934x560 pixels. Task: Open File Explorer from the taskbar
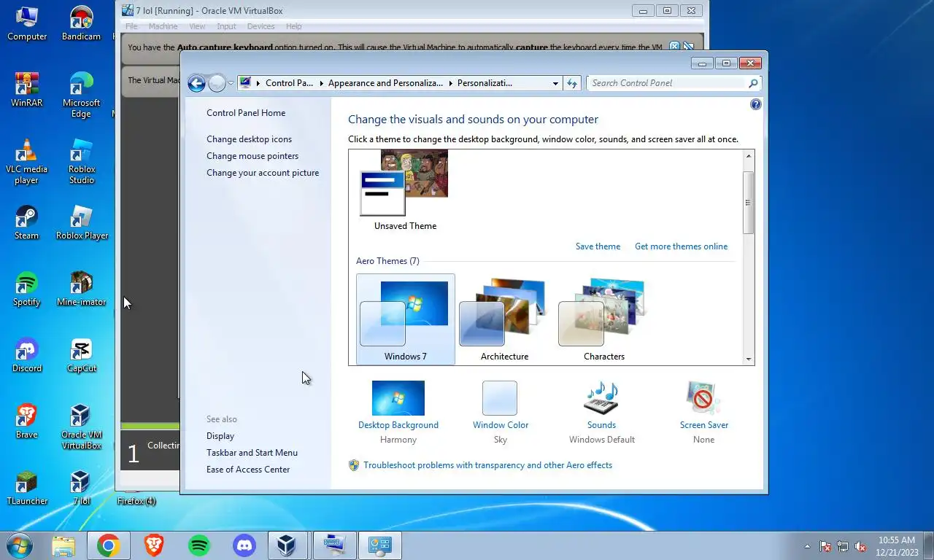(x=63, y=545)
